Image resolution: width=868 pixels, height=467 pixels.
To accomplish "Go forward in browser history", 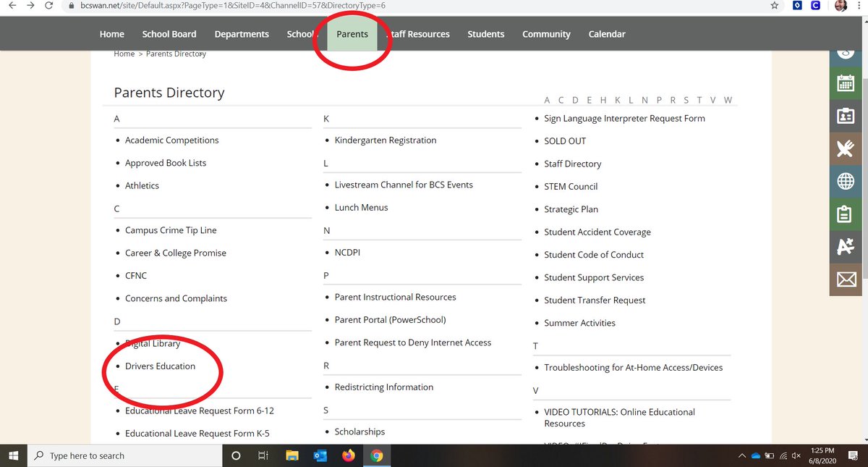I will click(x=30, y=5).
